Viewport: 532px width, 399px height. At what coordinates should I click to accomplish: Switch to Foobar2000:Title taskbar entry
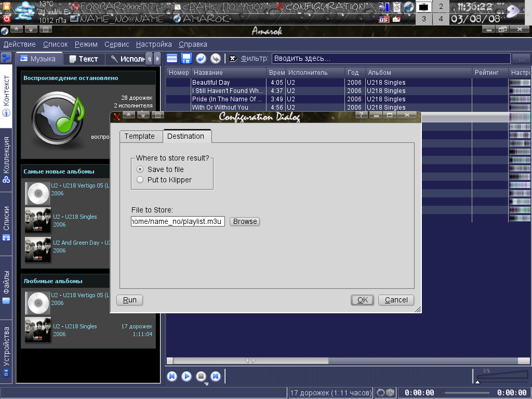[120, 6]
